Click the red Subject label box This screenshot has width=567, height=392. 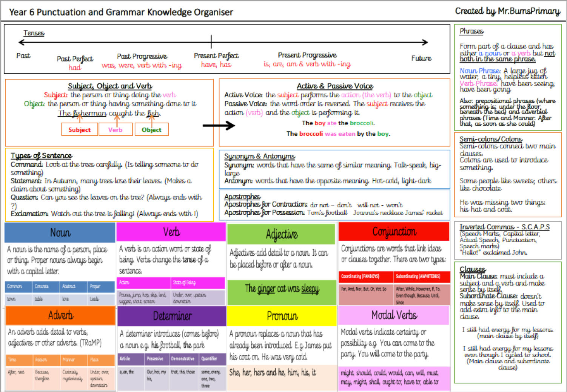[79, 130]
